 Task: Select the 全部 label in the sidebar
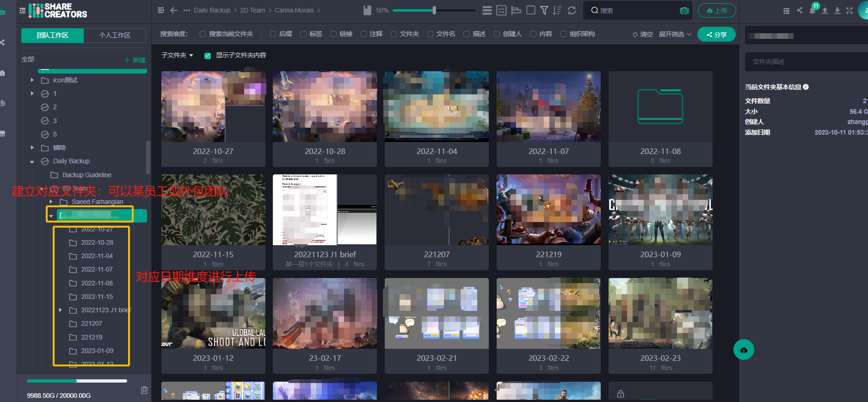pyautogui.click(x=28, y=59)
